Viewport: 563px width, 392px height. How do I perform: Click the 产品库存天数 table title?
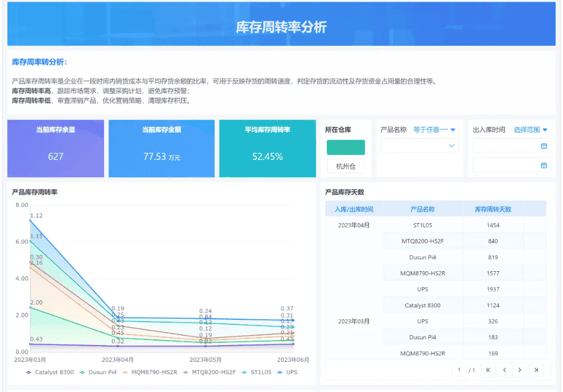[x=345, y=192]
